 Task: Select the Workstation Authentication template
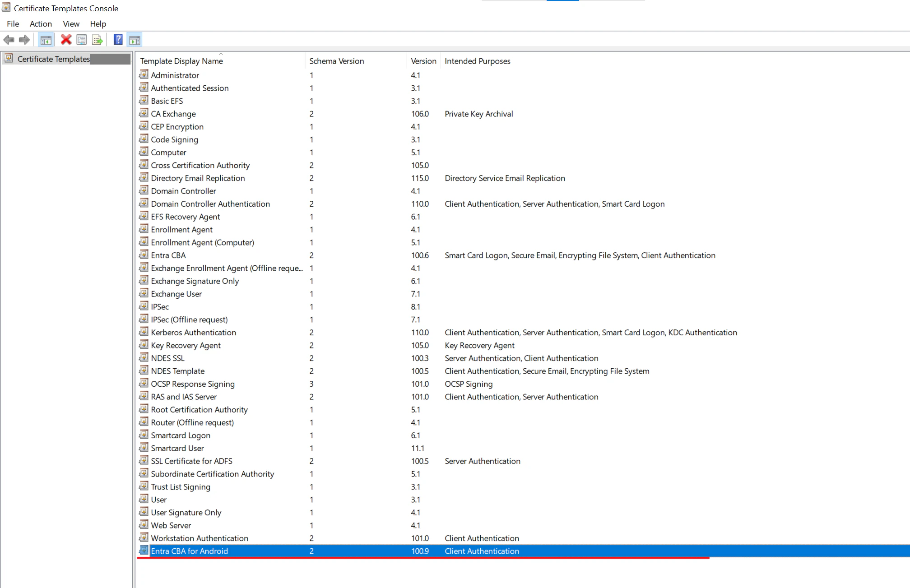click(200, 538)
